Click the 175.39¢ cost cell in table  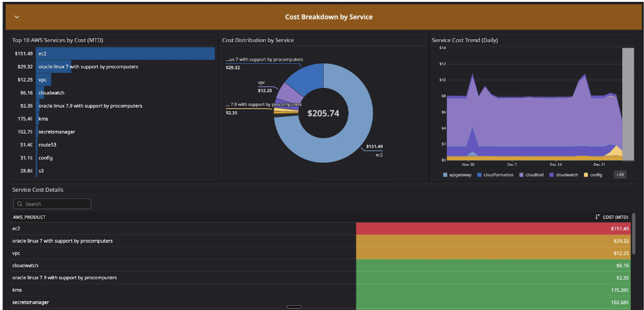[x=493, y=290]
